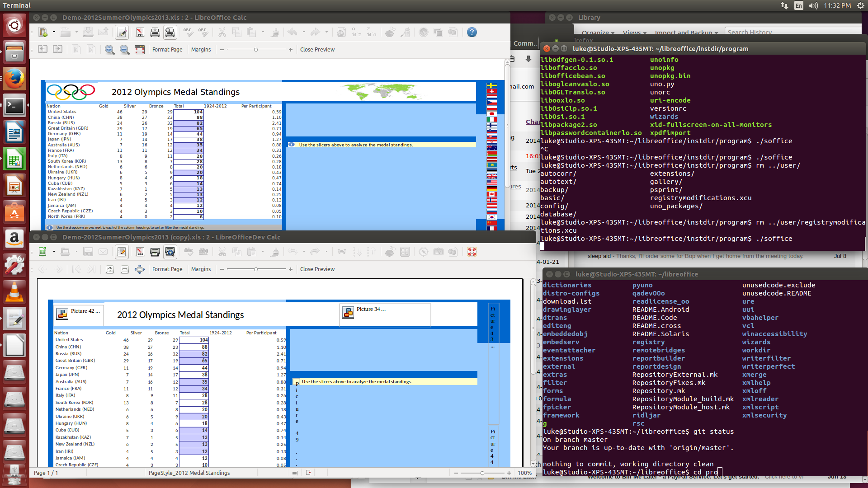Click the Print icon in top Calc toolbar
The height and width of the screenshot is (488, 868).
pos(155,33)
